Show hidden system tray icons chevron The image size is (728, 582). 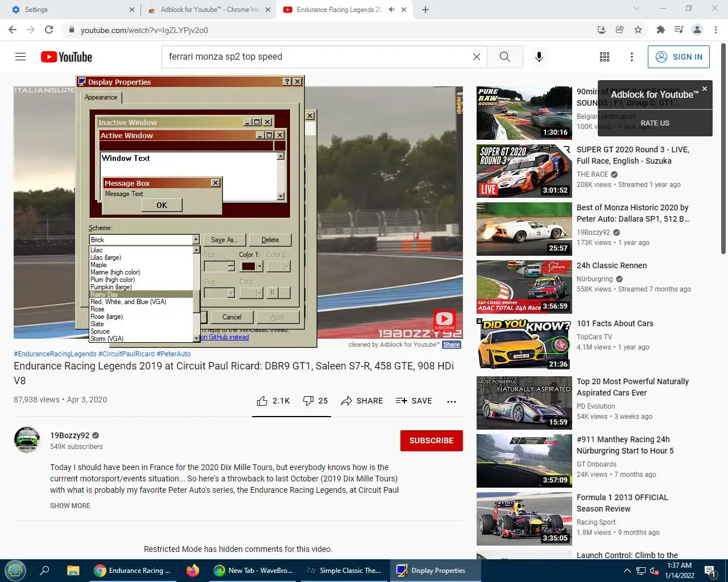pos(627,571)
